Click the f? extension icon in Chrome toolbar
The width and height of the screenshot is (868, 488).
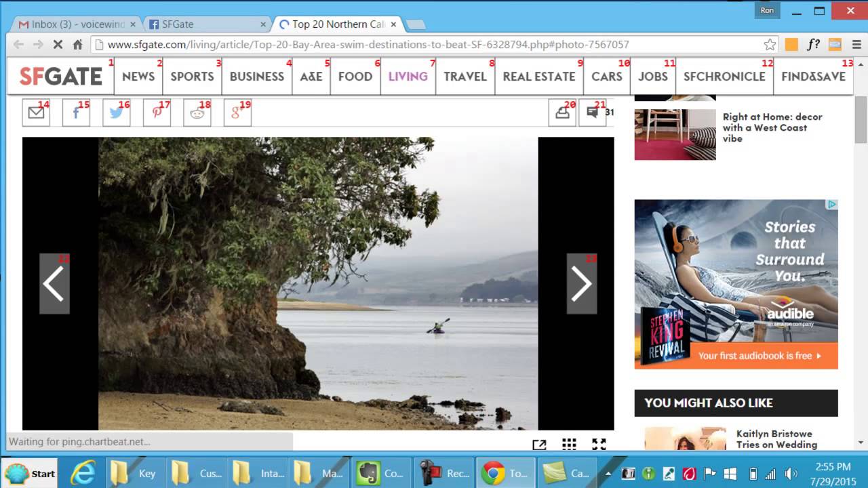point(813,45)
